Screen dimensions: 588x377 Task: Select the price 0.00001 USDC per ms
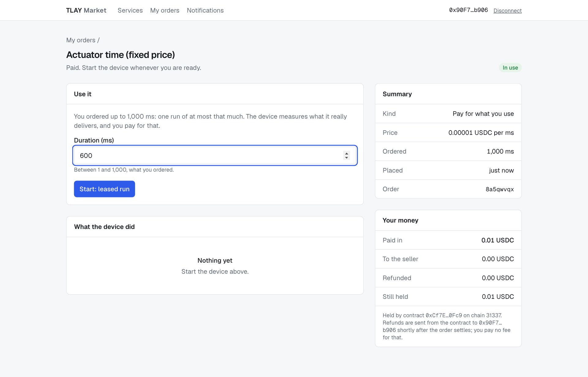[x=481, y=133]
